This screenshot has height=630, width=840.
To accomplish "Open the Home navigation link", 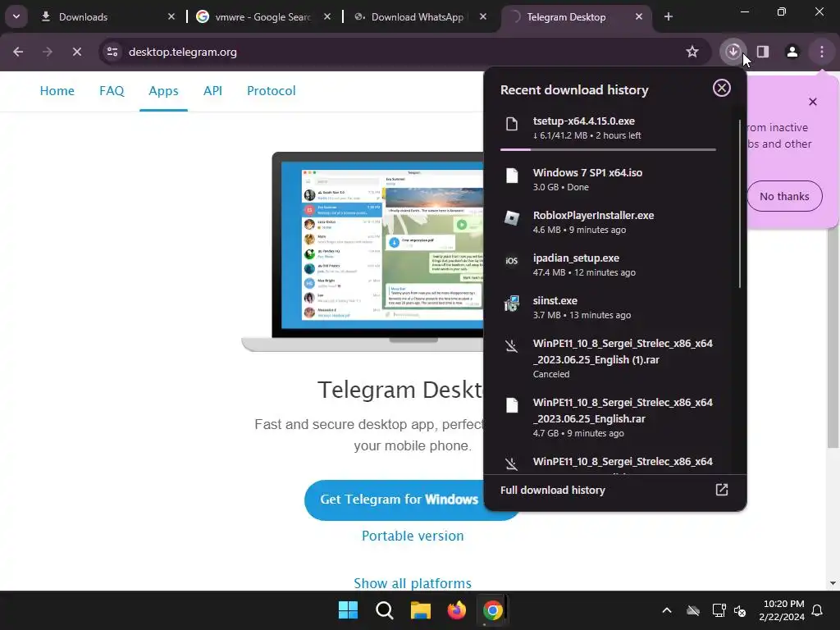I will tap(57, 90).
